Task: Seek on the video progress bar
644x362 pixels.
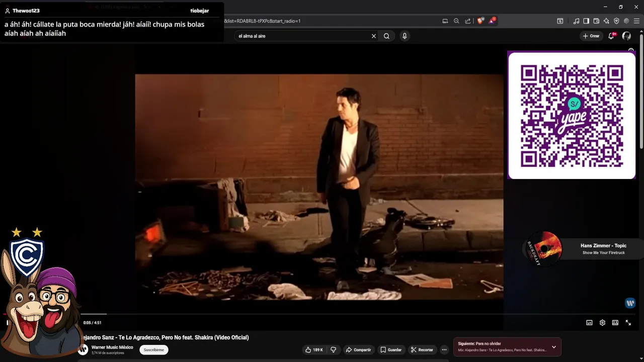Action: point(321,314)
